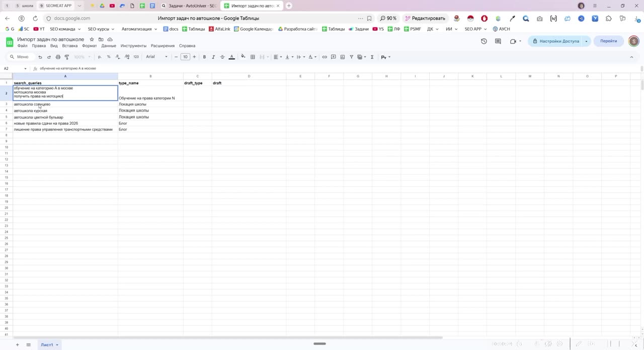
Task: Toggle italic text style
Action: point(213,57)
